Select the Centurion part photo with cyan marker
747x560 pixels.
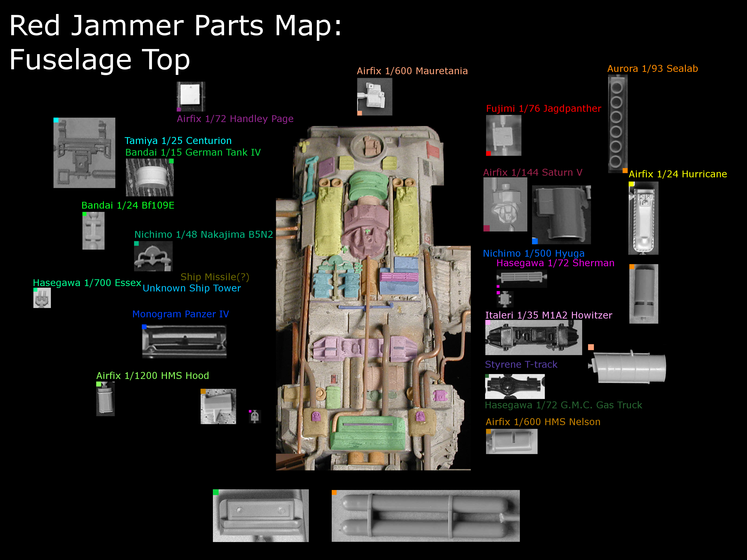click(85, 153)
